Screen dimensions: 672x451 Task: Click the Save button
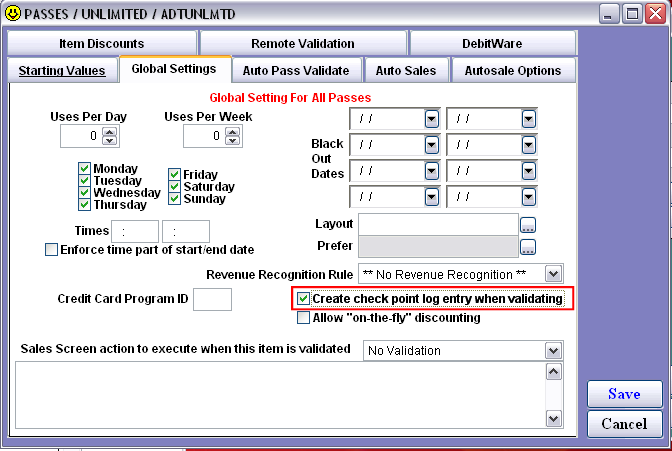click(x=624, y=394)
